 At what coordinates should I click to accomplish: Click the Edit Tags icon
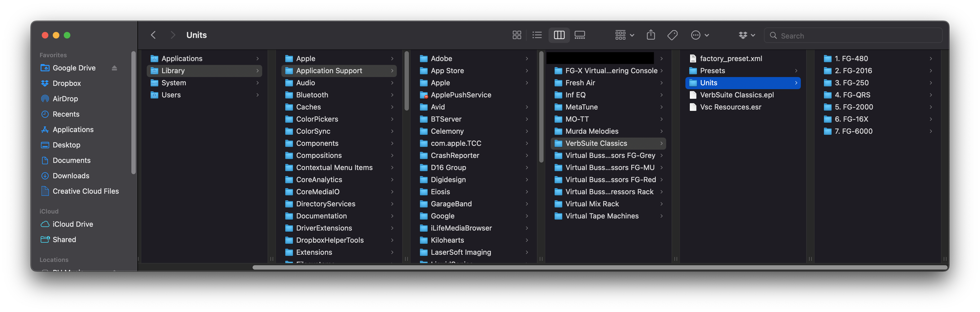click(x=672, y=35)
